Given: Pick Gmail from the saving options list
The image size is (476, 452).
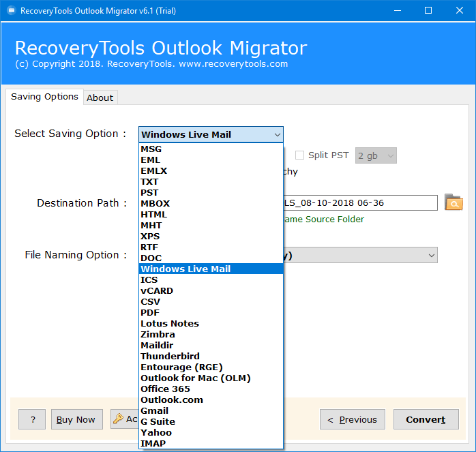Looking at the screenshot, I should [154, 410].
